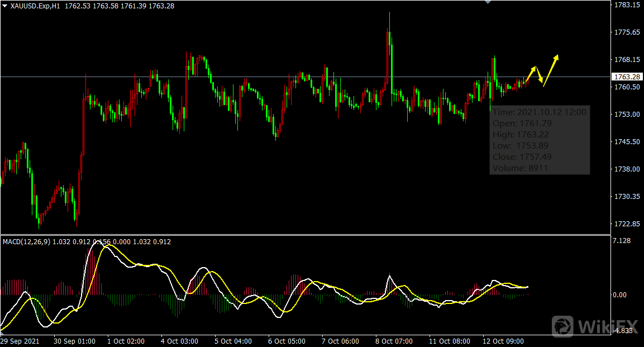Image resolution: width=644 pixels, height=347 pixels.
Task: Click the 1775.65 price scale label
Action: click(627, 32)
